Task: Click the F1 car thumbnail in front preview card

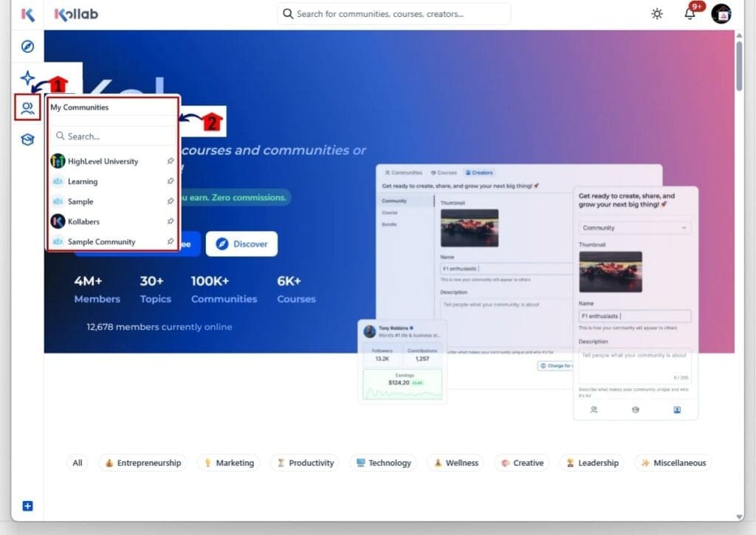Action: 611,272
